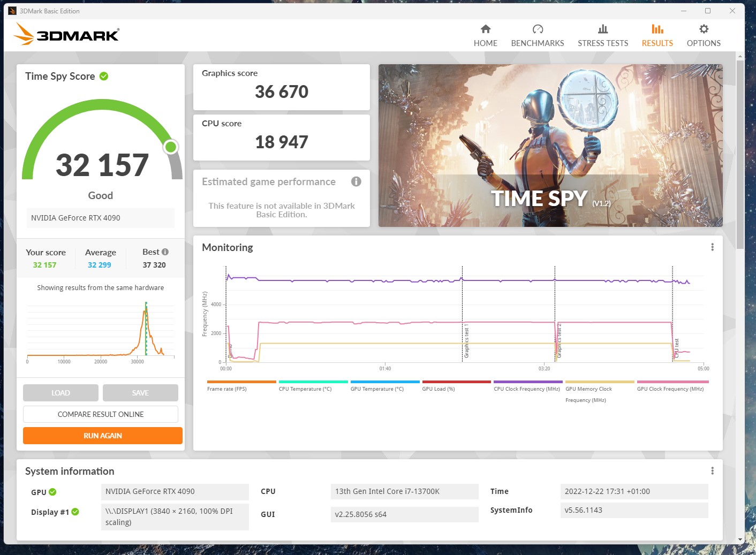Click the Average score 32 299
This screenshot has width=756, height=555.
(x=100, y=265)
